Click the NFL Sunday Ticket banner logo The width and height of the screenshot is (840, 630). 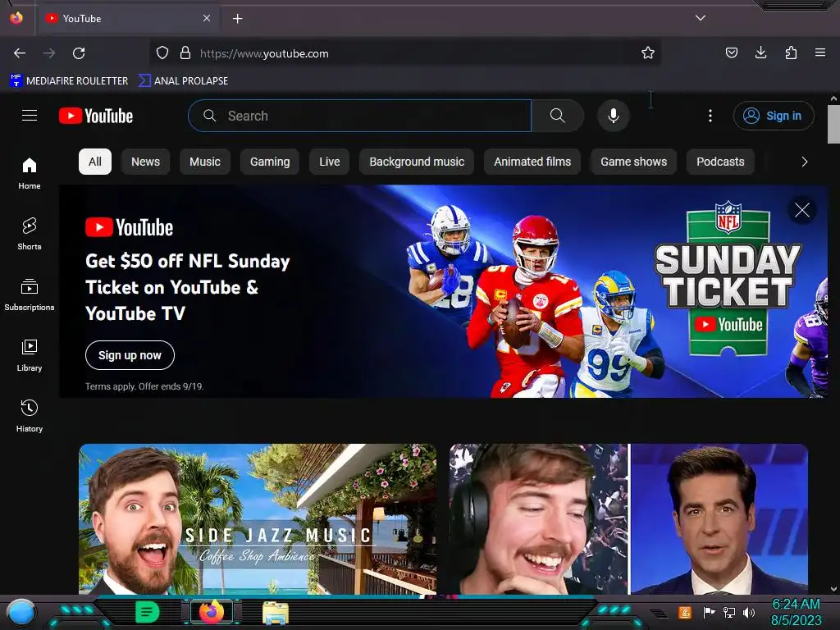[x=728, y=279]
